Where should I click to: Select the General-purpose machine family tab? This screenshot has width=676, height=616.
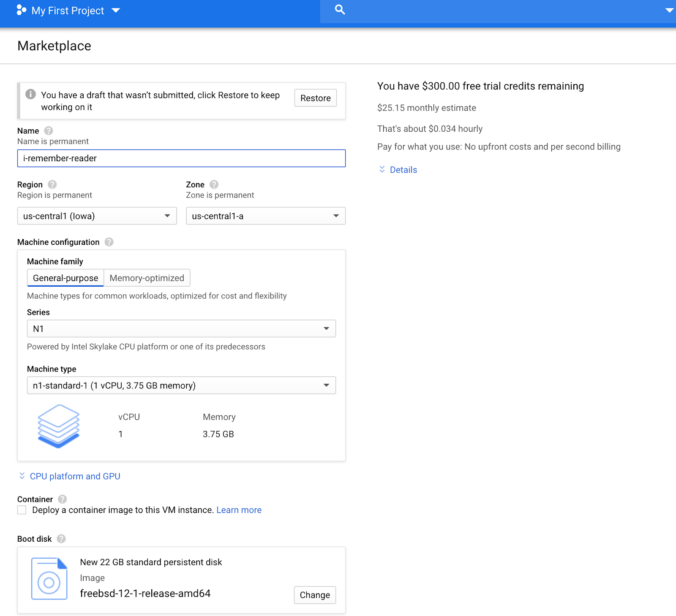tap(65, 278)
